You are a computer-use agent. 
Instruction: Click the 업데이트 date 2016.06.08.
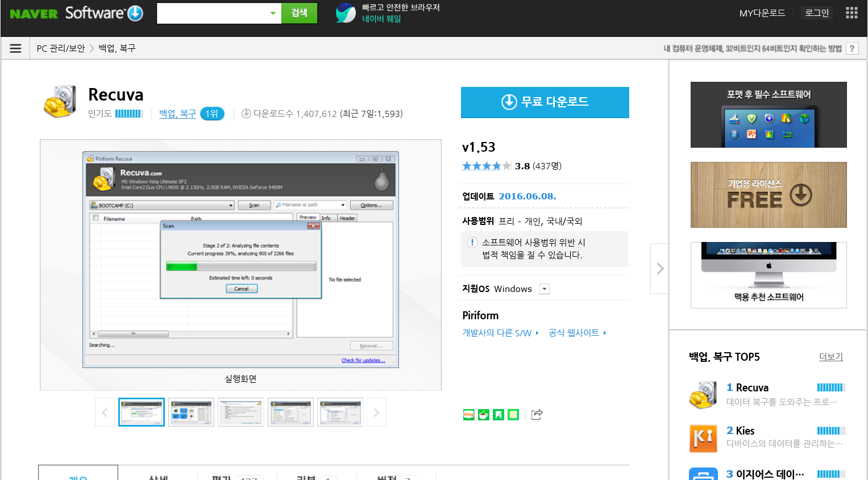(x=528, y=196)
